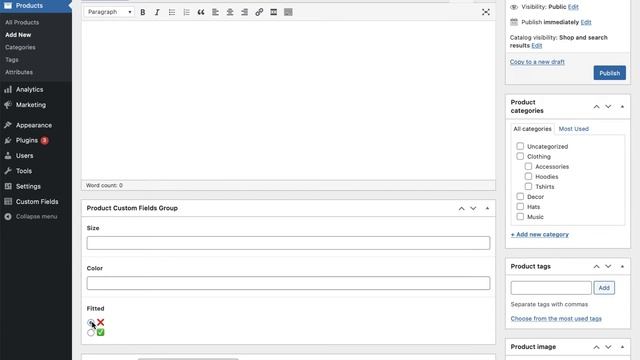Check the Music category
The width and height of the screenshot is (640, 360).
pos(520,217)
